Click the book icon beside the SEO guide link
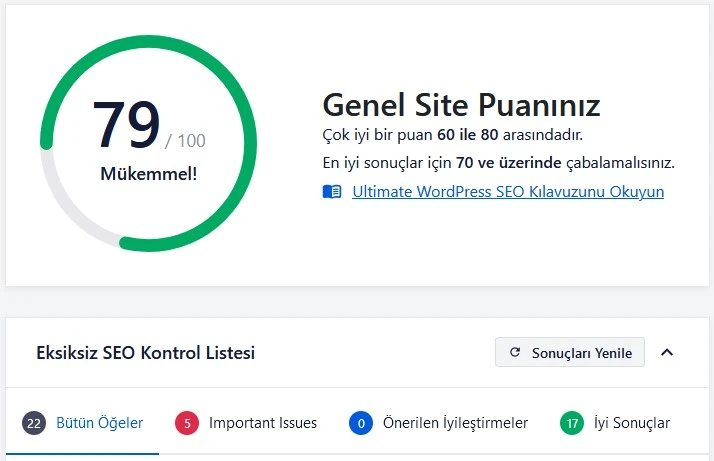 pyautogui.click(x=332, y=192)
